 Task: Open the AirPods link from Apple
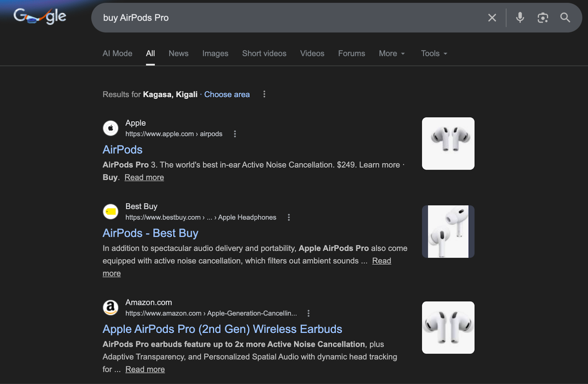pos(122,149)
